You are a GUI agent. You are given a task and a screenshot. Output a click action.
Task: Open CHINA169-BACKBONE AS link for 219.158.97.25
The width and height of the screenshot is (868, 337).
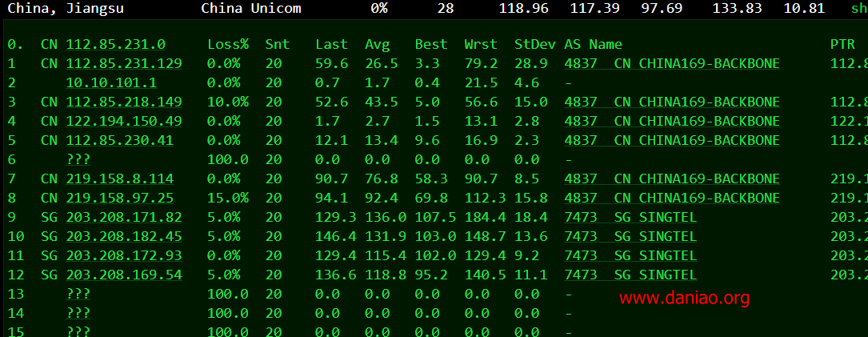tap(672, 199)
